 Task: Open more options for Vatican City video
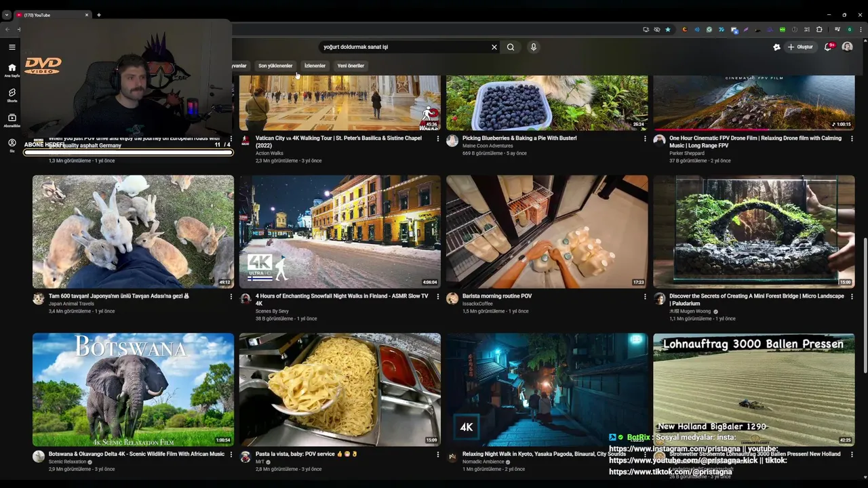(x=438, y=139)
